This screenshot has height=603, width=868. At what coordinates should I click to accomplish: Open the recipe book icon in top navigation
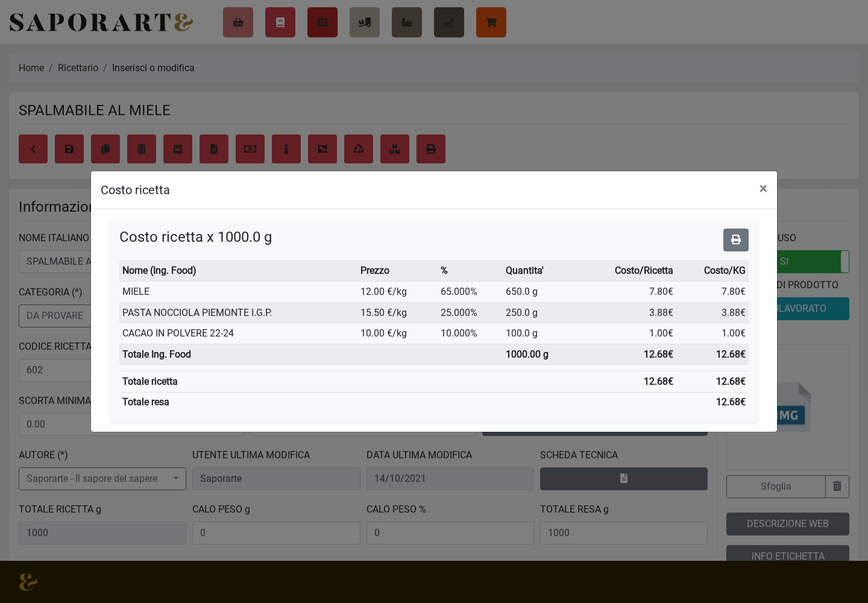[x=280, y=22]
